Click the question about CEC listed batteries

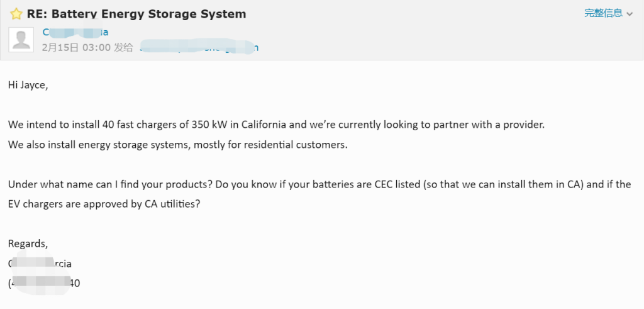pos(319,184)
